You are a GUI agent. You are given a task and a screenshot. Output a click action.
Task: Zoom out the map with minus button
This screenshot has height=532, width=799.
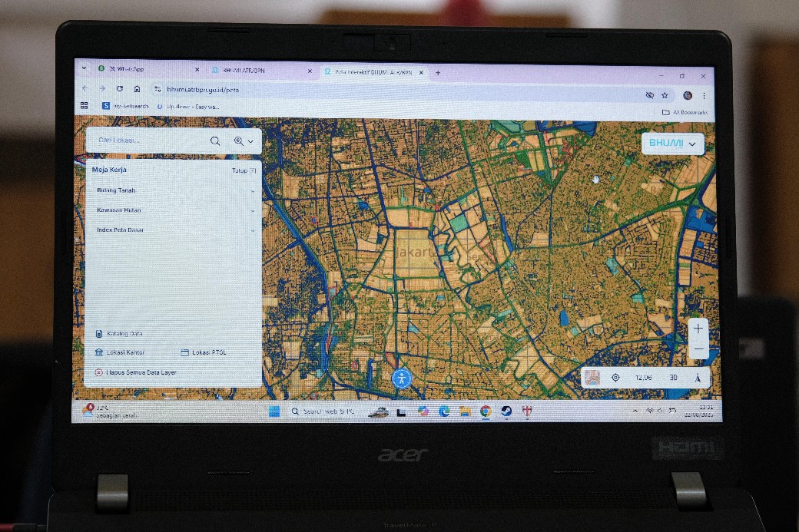click(698, 349)
